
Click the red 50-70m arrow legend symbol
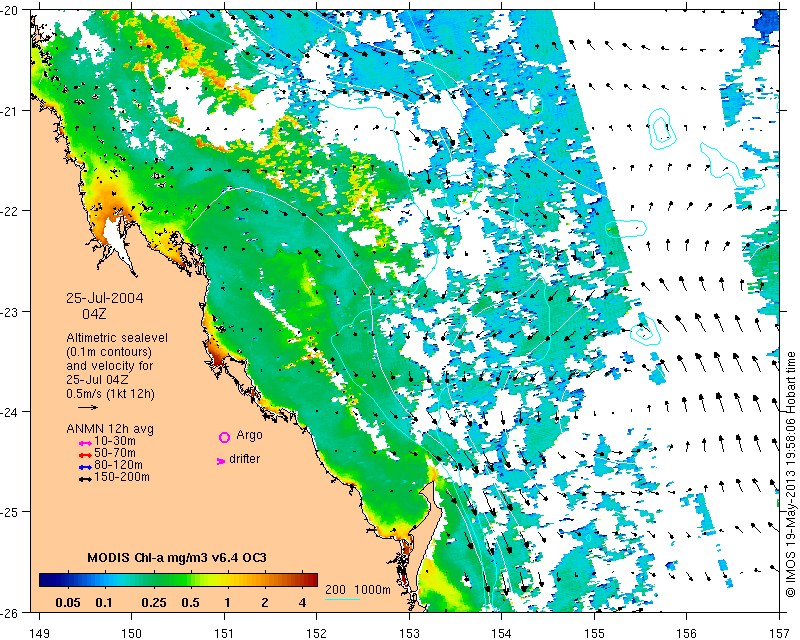tap(85, 455)
